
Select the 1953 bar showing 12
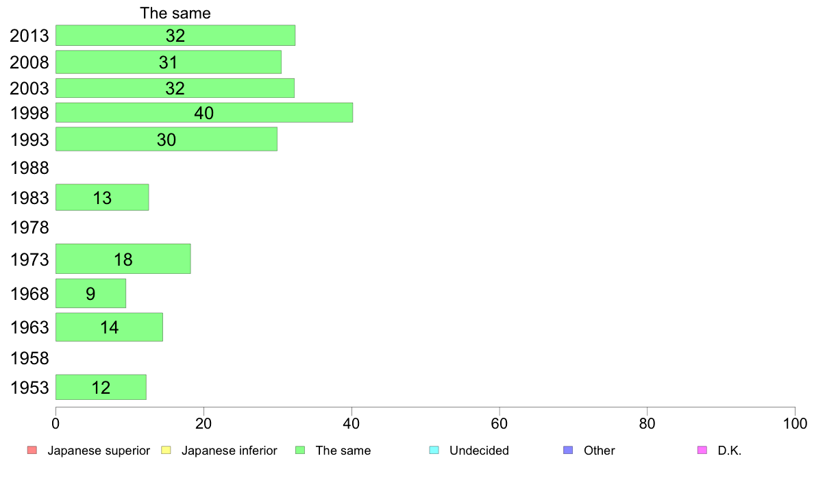(101, 387)
